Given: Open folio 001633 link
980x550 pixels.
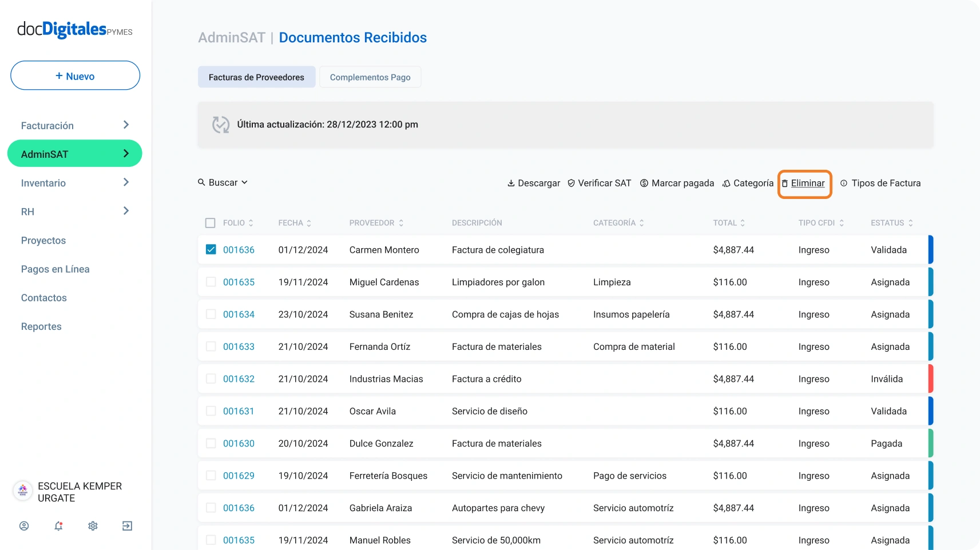Looking at the screenshot, I should (239, 346).
